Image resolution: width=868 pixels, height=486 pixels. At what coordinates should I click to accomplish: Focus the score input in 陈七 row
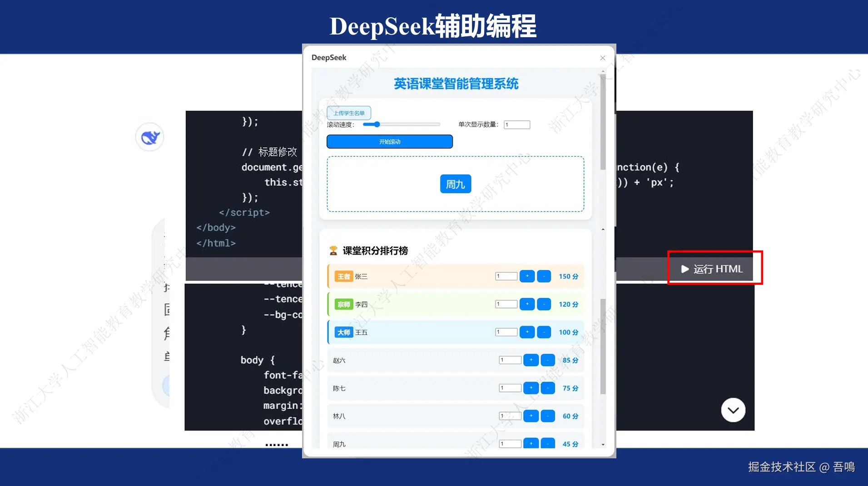click(510, 388)
